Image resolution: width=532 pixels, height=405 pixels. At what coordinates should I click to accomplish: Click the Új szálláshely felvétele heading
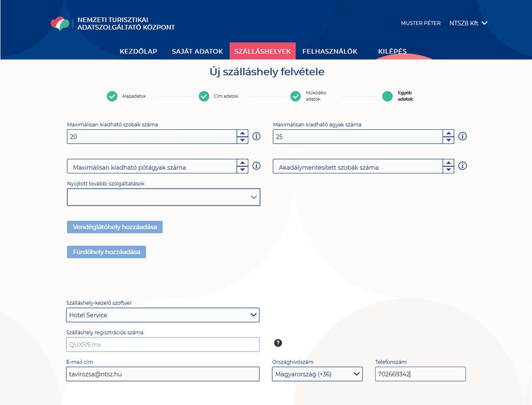coord(267,72)
